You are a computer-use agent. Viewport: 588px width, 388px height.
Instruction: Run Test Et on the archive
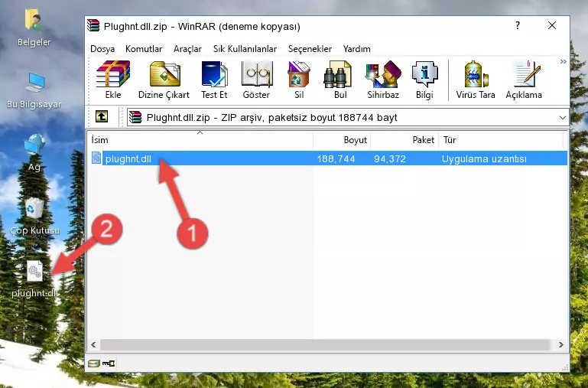[x=214, y=80]
